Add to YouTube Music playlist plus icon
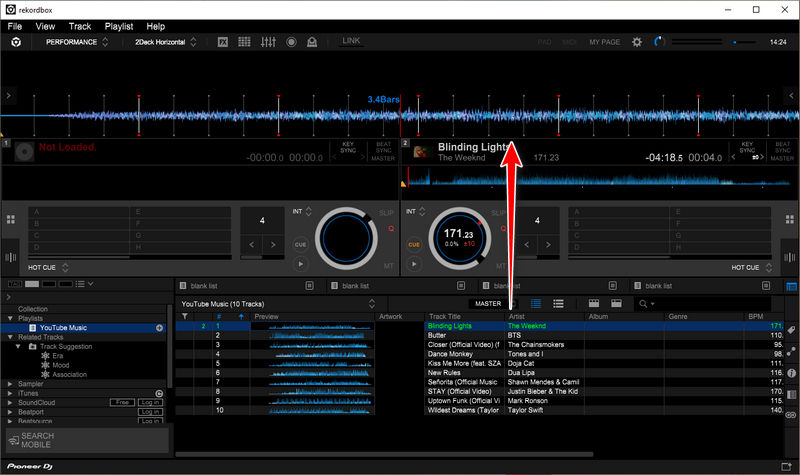This screenshot has height=475, width=800. (159, 328)
